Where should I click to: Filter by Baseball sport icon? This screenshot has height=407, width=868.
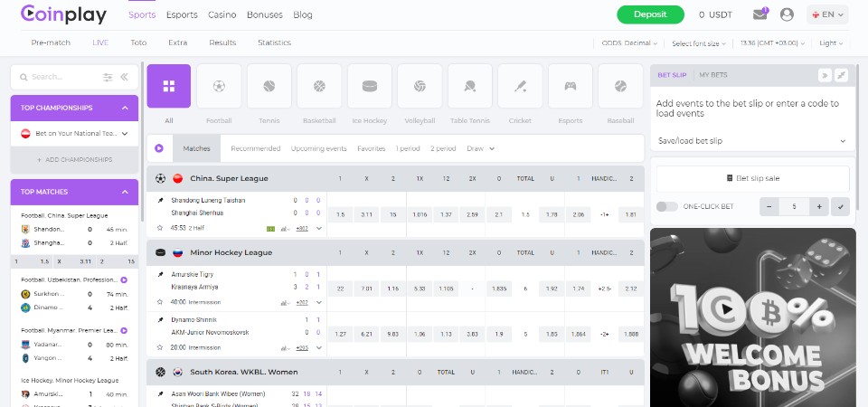620,86
